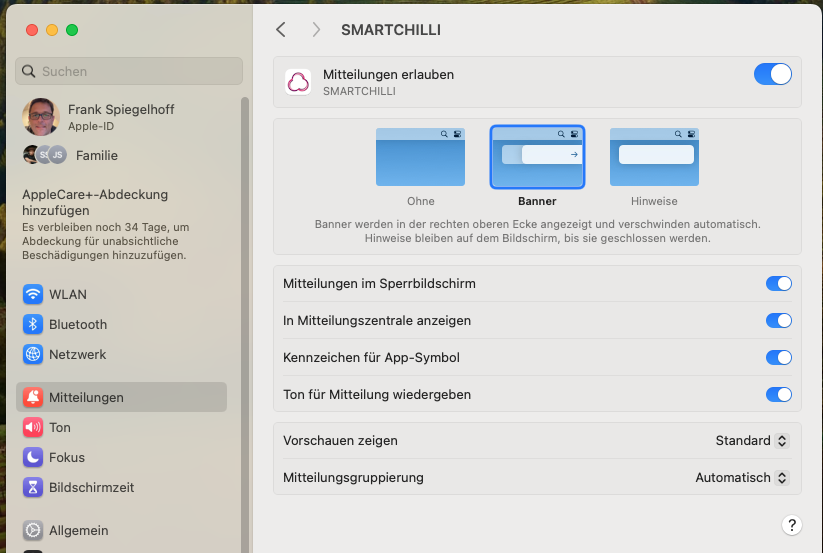The width and height of the screenshot is (823, 553).
Task: Click the search magnifier icon
Action: click(28, 71)
